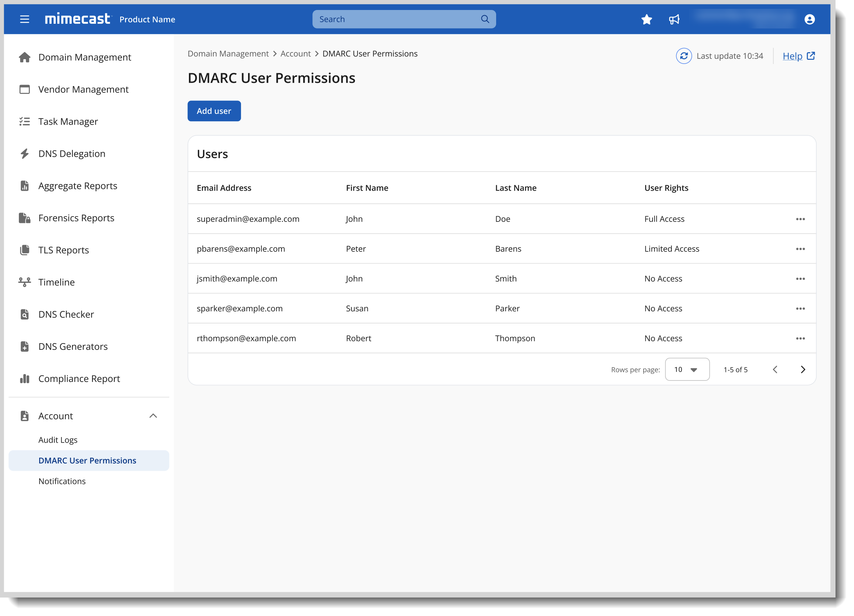Open actions menu for jsmith@example.com row

coord(800,279)
